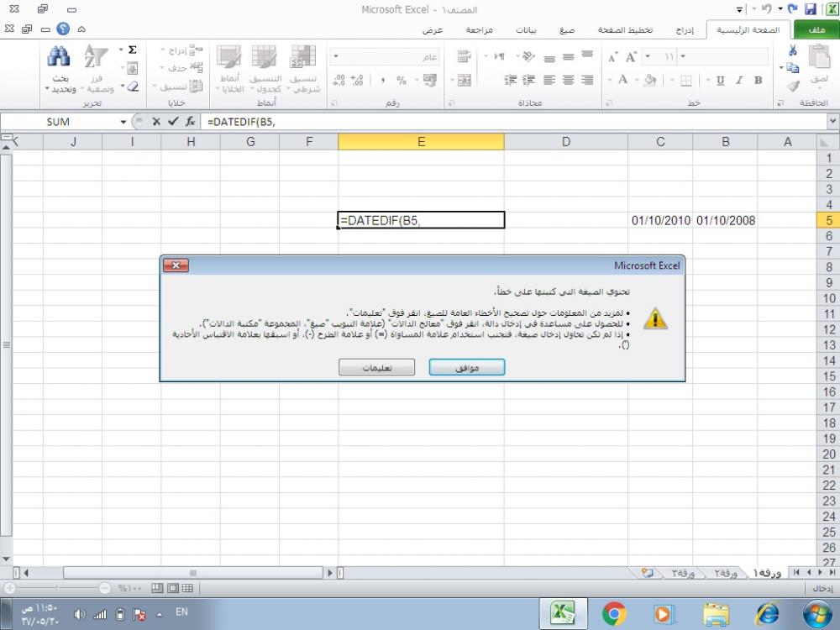Click the Font Color letter A
Screen dimensions: 840x630
click(622, 81)
